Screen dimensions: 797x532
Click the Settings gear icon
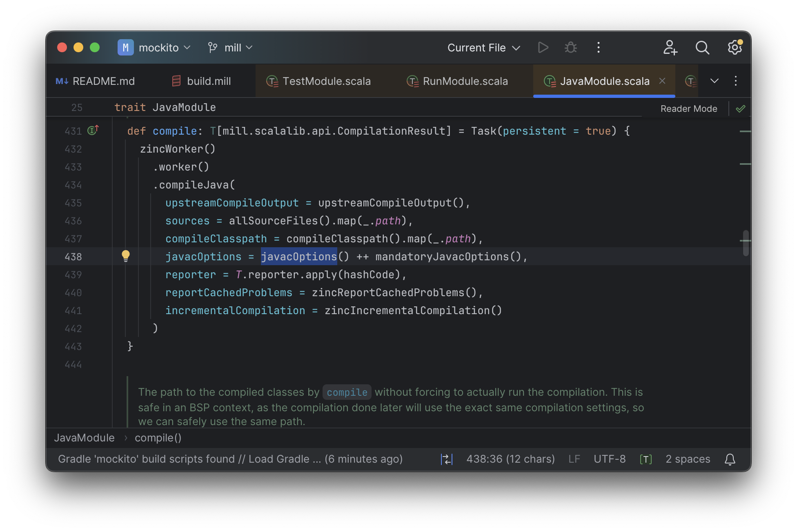pyautogui.click(x=736, y=47)
